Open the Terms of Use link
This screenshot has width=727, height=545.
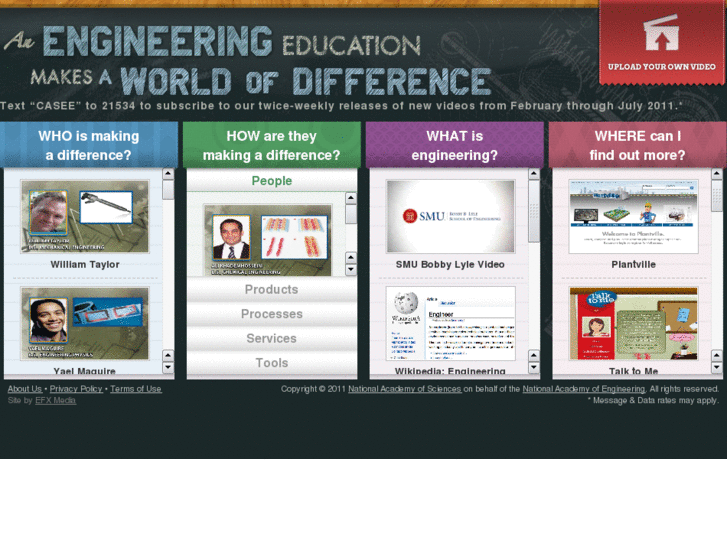(136, 389)
